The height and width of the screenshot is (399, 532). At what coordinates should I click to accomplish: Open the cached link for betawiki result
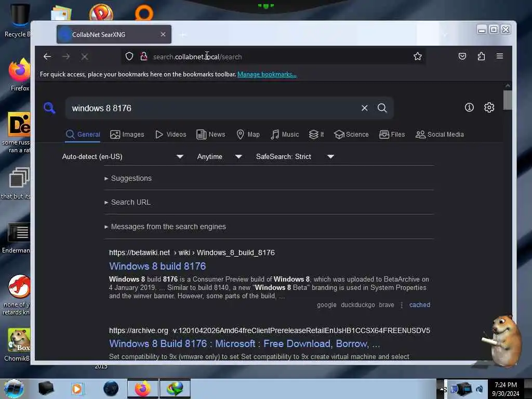pyautogui.click(x=420, y=304)
